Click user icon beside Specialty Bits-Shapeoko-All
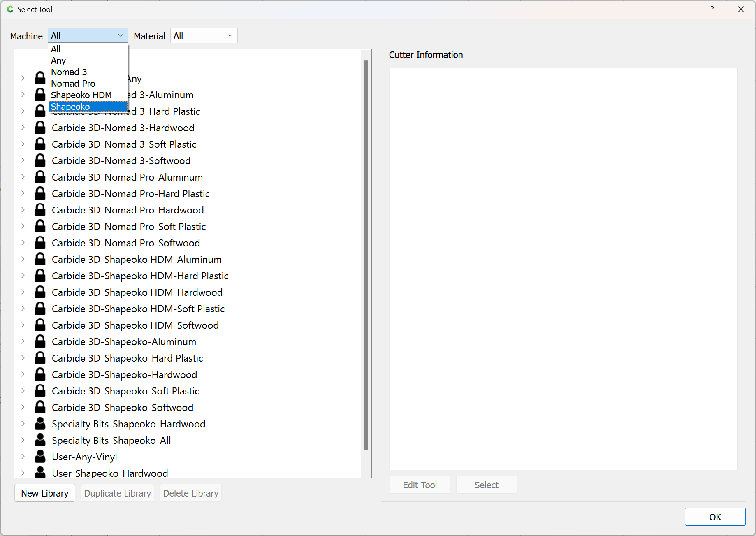Screen dimensions: 756x536 click(40, 440)
